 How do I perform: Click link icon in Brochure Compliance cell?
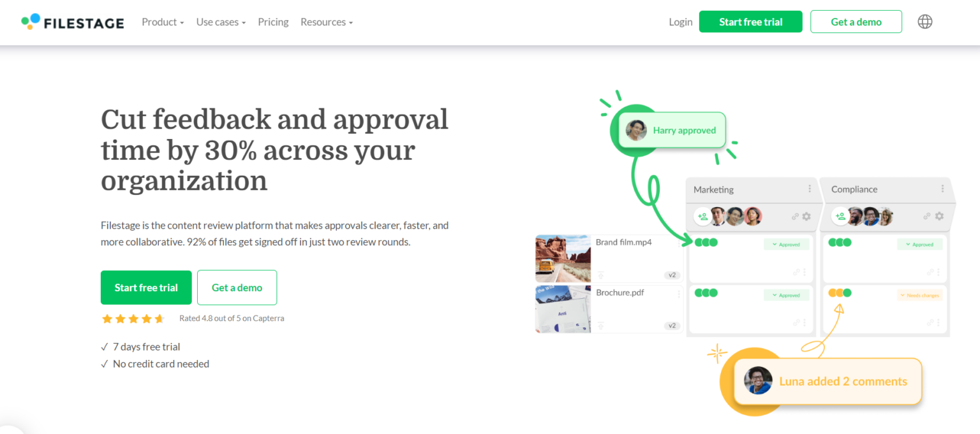[x=930, y=322]
